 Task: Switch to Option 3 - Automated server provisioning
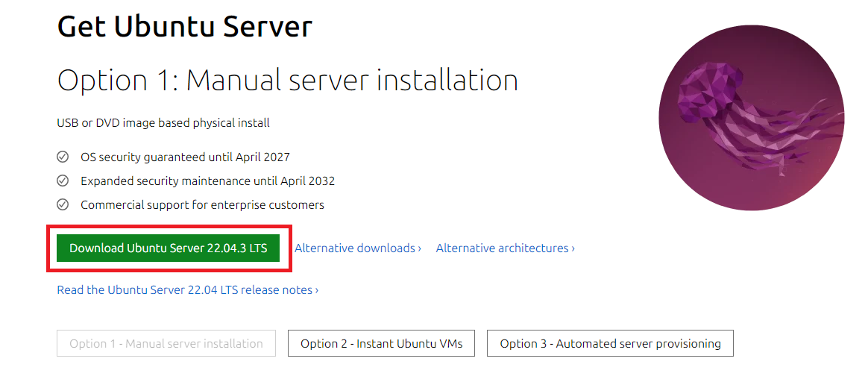pos(610,343)
